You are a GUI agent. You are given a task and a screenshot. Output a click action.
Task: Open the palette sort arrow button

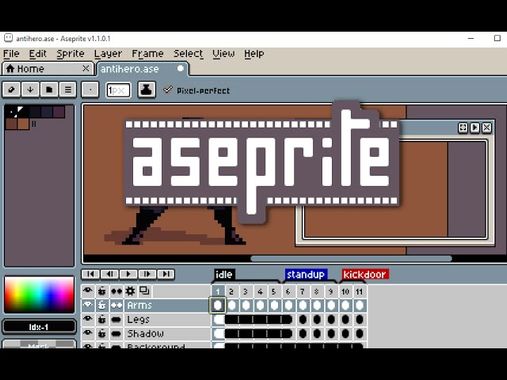point(30,90)
